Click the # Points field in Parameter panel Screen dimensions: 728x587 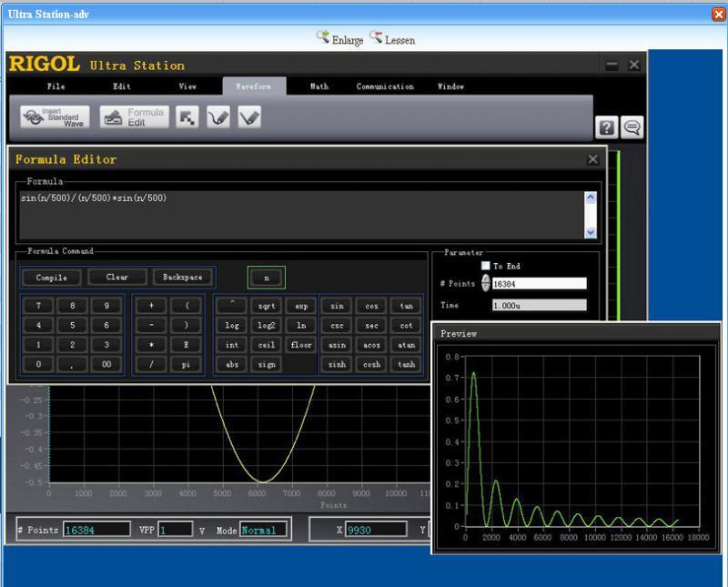(539, 284)
